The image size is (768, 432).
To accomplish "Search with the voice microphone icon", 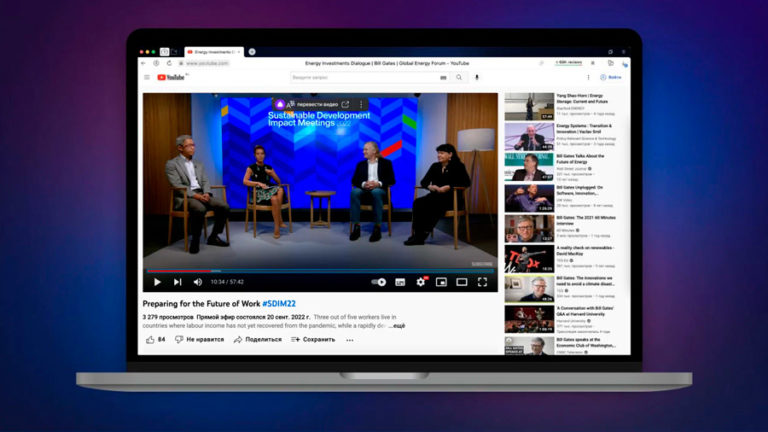I will tap(476, 77).
